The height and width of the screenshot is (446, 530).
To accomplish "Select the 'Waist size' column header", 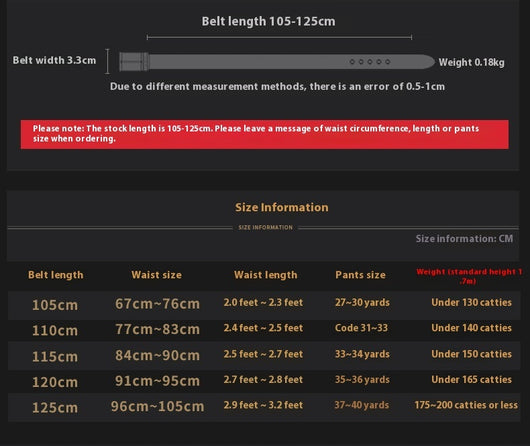I will click(156, 275).
